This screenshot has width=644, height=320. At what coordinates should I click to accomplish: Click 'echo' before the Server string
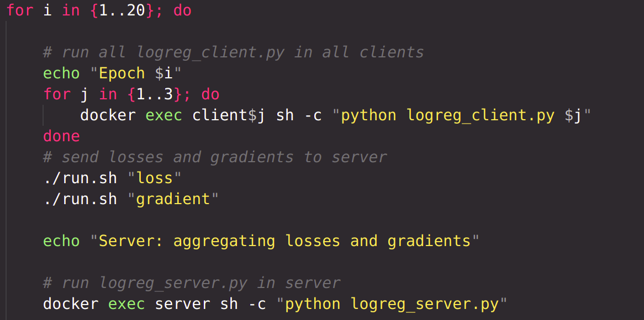(62, 241)
